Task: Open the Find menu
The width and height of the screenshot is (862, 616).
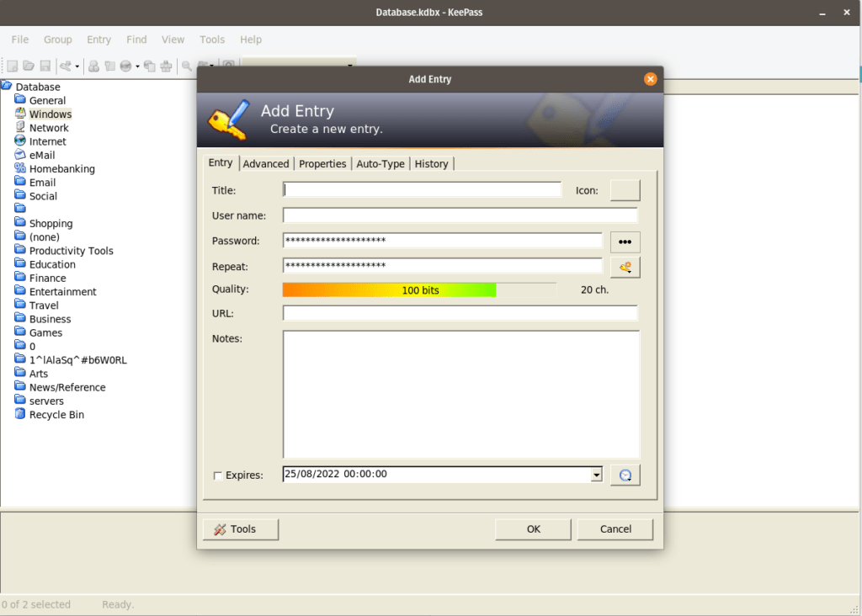Action: pyautogui.click(x=136, y=40)
